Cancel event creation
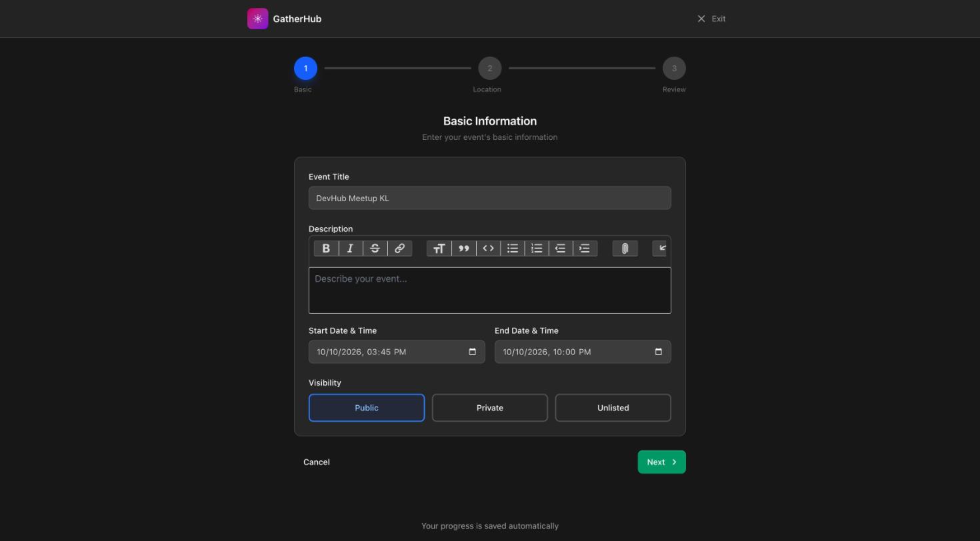 pos(317,462)
